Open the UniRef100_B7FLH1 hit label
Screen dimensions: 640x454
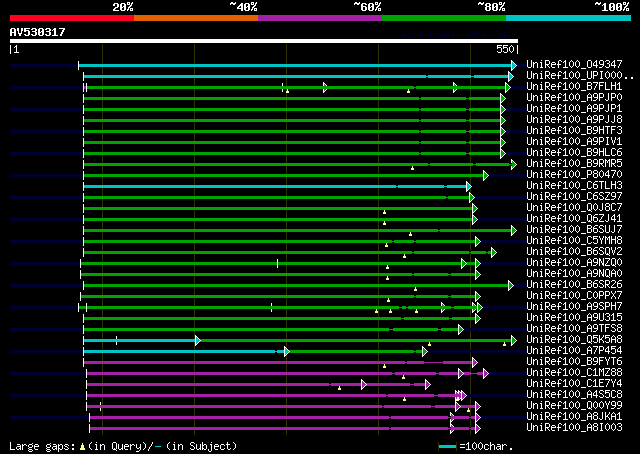pos(574,86)
